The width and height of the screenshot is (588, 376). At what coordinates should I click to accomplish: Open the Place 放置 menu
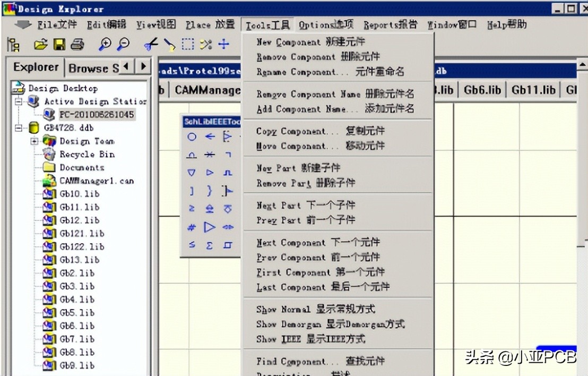pos(210,25)
